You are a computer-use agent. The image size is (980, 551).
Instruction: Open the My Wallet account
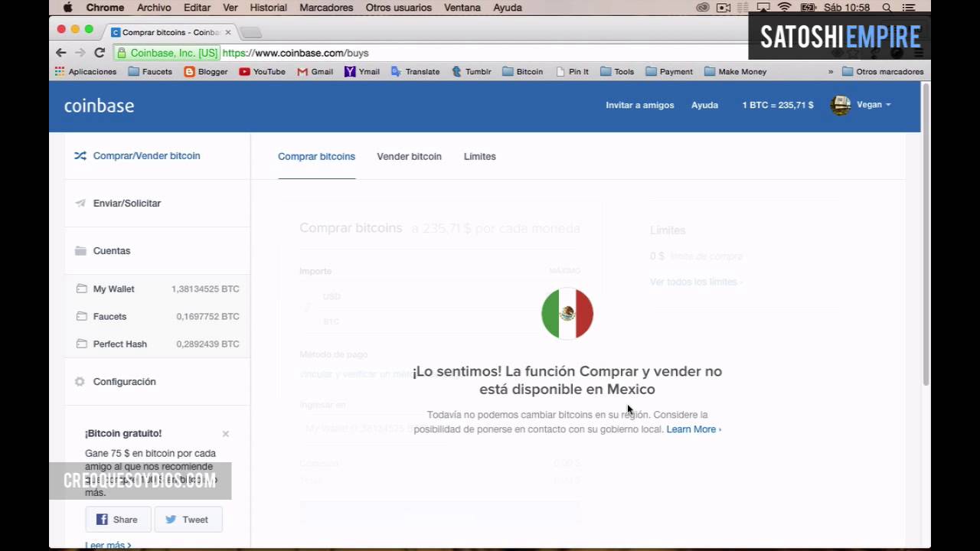pyautogui.click(x=158, y=289)
